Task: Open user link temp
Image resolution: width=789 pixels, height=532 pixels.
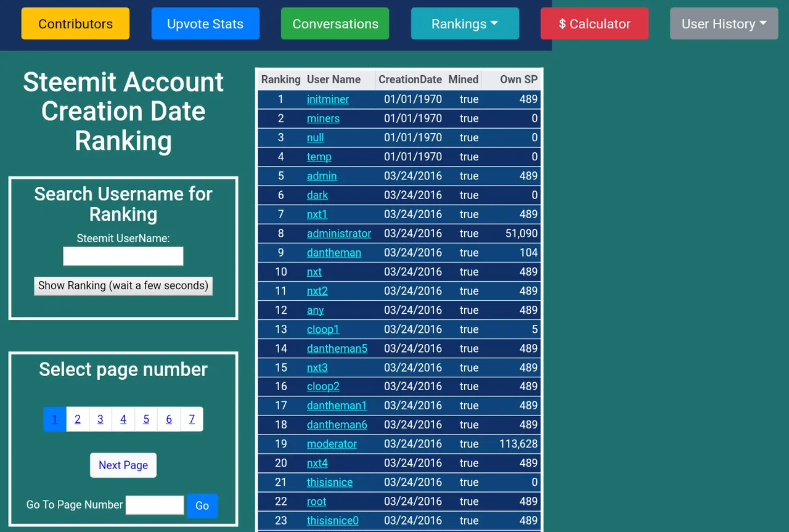Action: click(319, 157)
